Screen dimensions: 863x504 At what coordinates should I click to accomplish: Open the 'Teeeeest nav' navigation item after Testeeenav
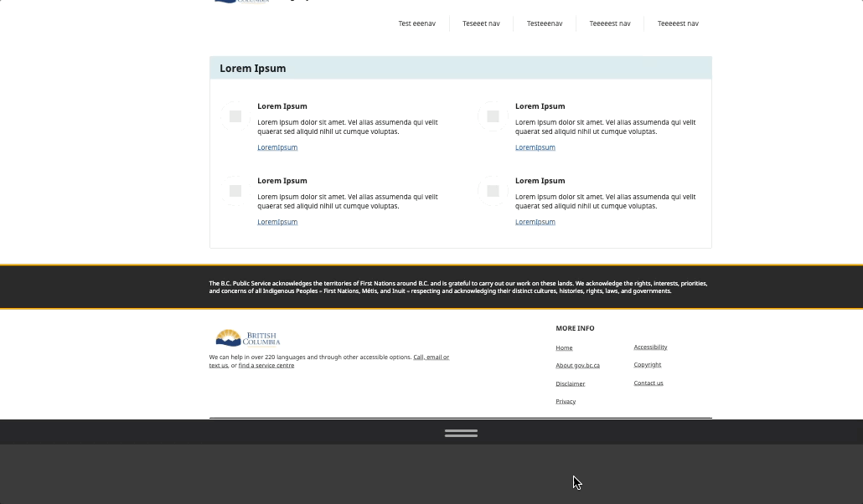coord(610,23)
